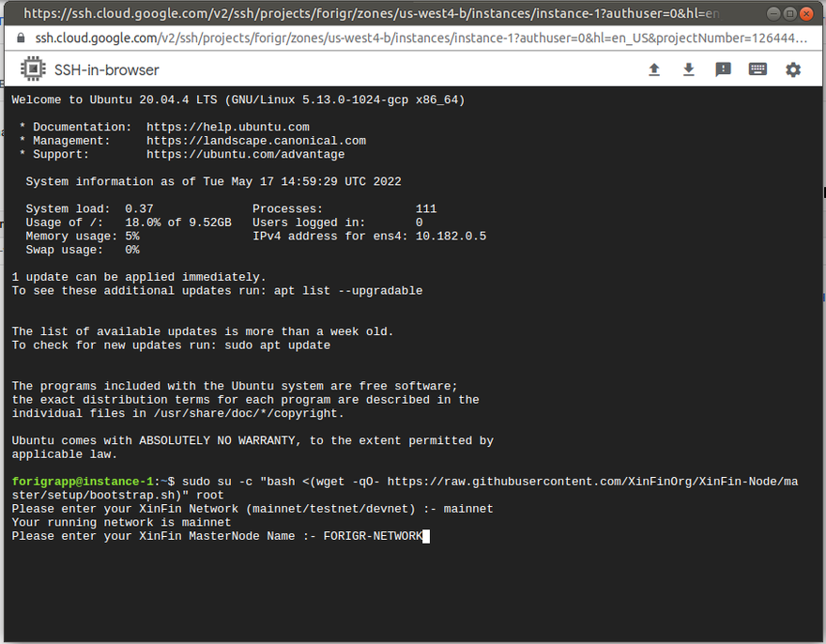Click the download file icon

pyautogui.click(x=688, y=70)
